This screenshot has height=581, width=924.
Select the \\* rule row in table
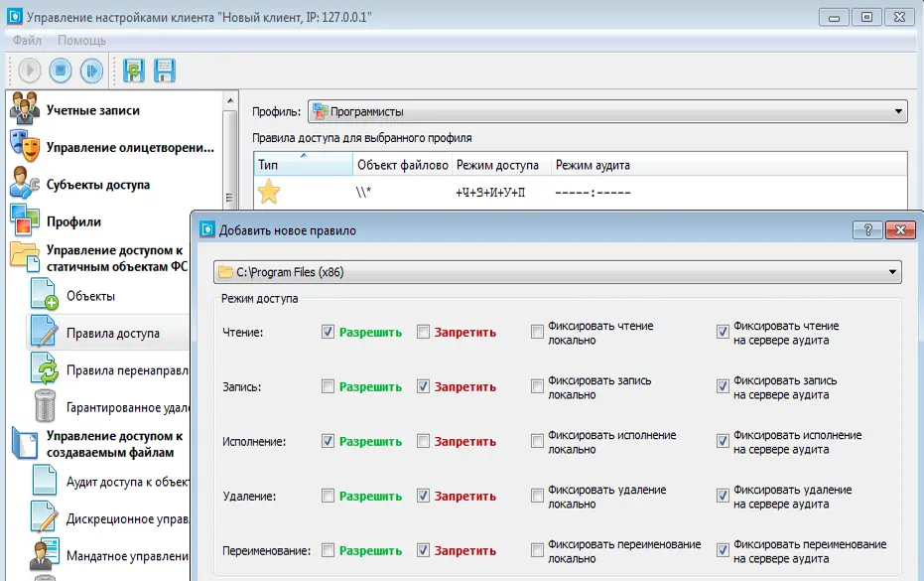pos(397,193)
